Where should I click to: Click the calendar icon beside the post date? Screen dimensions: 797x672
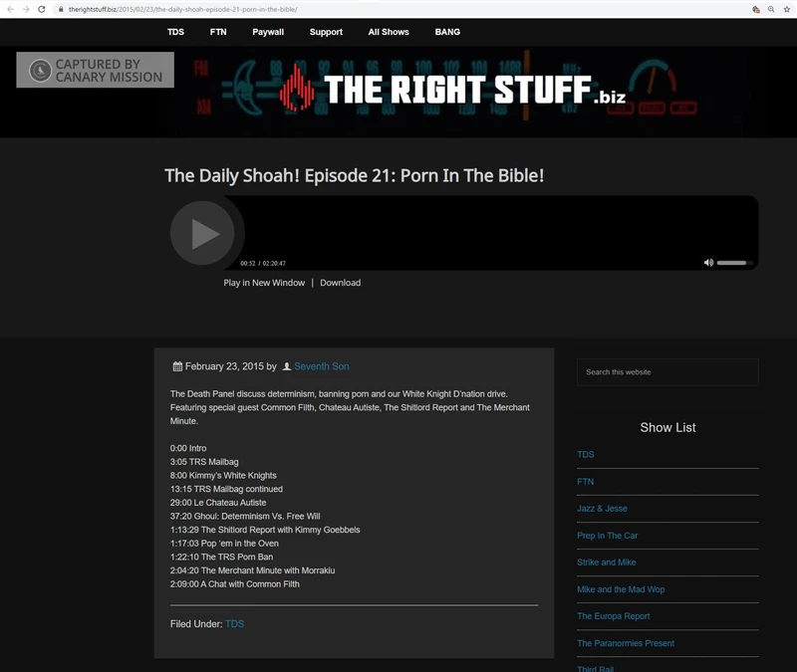click(176, 366)
